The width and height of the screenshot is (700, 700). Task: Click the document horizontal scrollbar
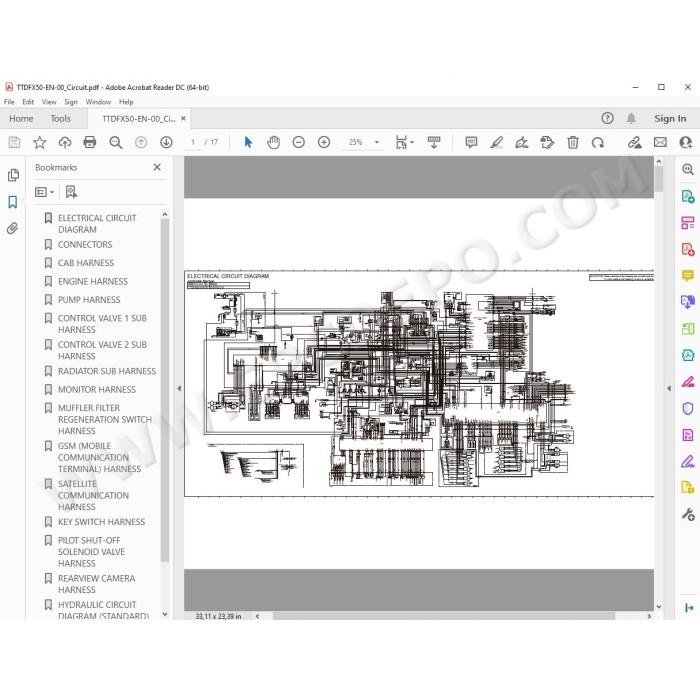[x=444, y=616]
